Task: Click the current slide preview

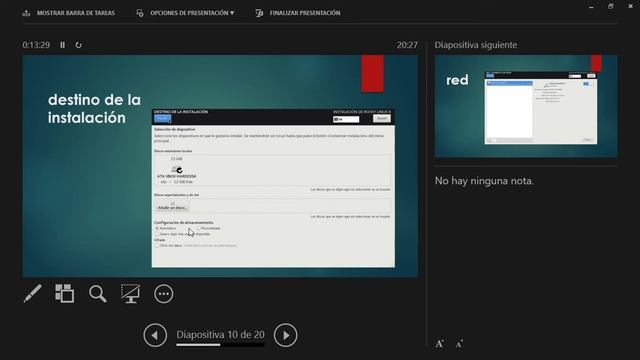Action: [x=220, y=166]
